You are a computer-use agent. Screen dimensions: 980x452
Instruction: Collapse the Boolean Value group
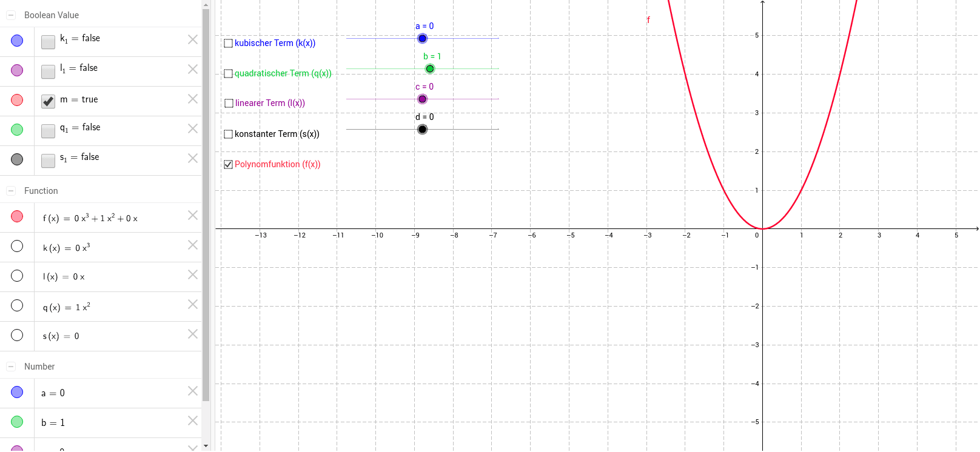point(11,15)
